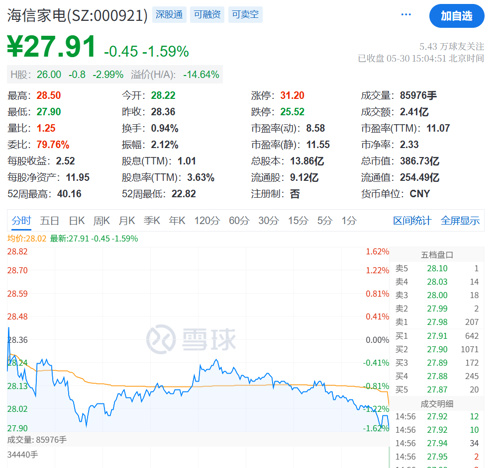Click the 5.43 万球友关注 follower count
Screen dimensions: 500x468
[452, 46]
